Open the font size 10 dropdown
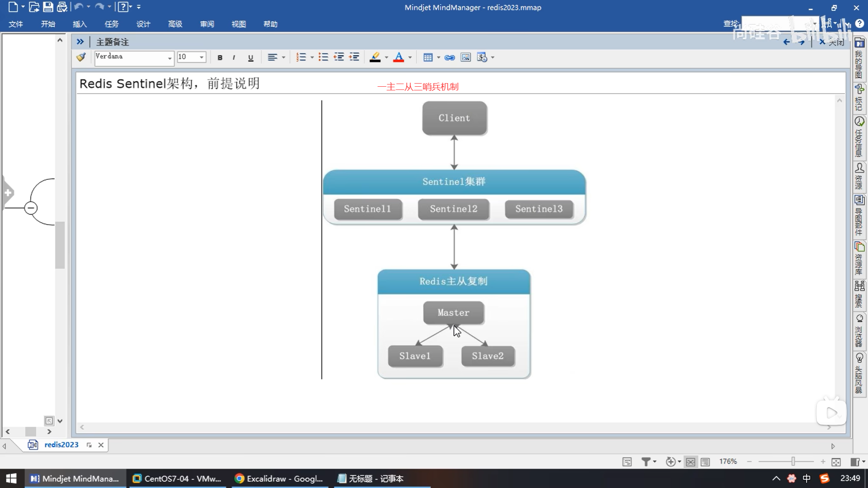Image resolution: width=868 pixels, height=488 pixels. [202, 57]
